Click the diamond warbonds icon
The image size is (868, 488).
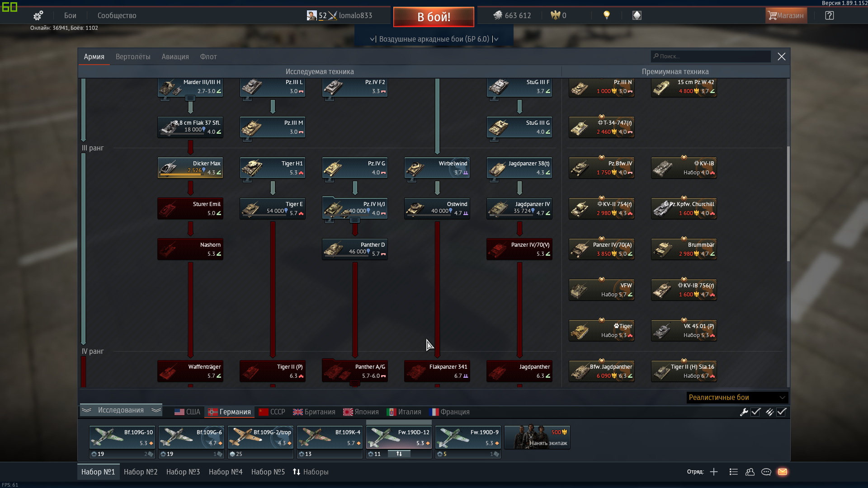(637, 15)
